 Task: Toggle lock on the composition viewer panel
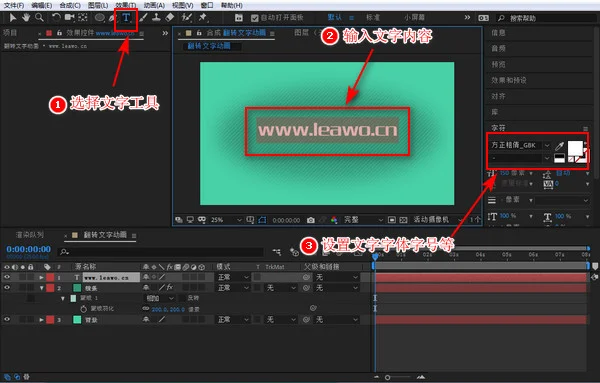point(199,33)
